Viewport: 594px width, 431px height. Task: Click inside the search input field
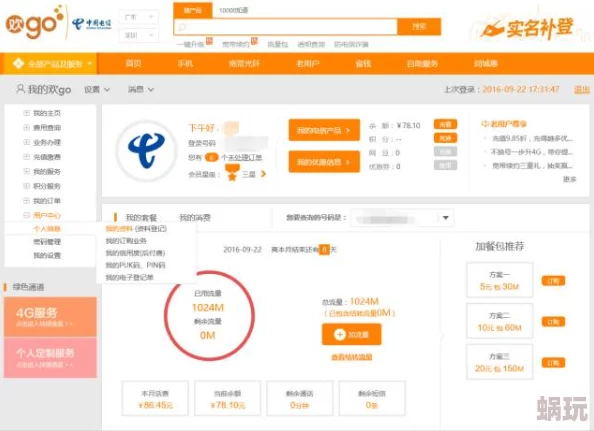coord(285,27)
